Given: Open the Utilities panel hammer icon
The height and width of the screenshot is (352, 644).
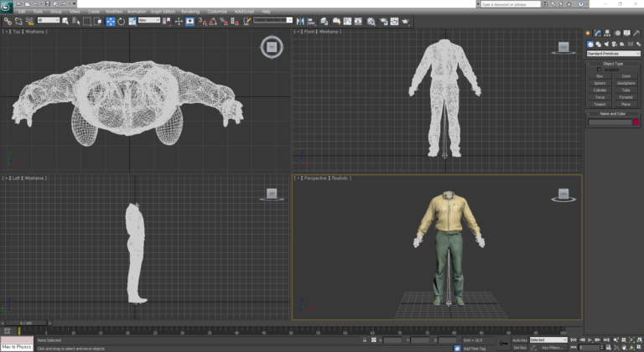Looking at the screenshot, I should click(637, 33).
